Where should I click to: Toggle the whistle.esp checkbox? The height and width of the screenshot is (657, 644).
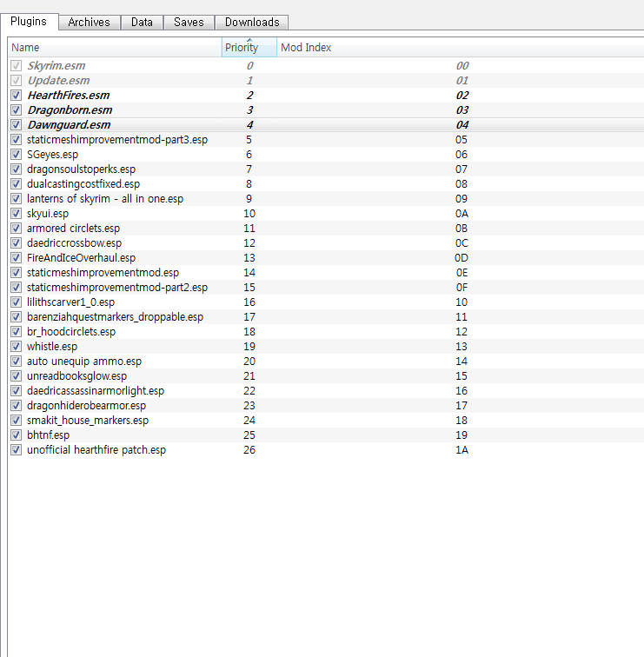(16, 347)
